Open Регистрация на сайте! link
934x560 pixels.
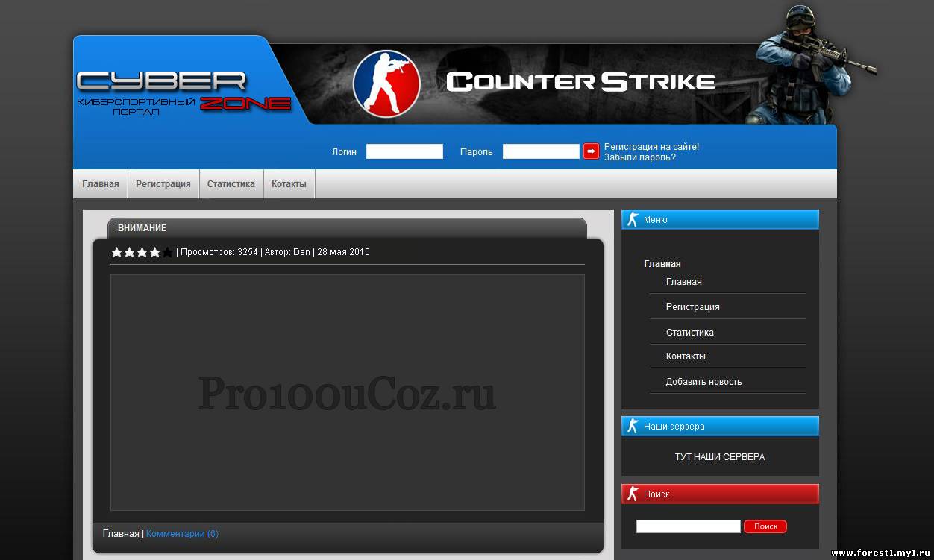pyautogui.click(x=651, y=147)
